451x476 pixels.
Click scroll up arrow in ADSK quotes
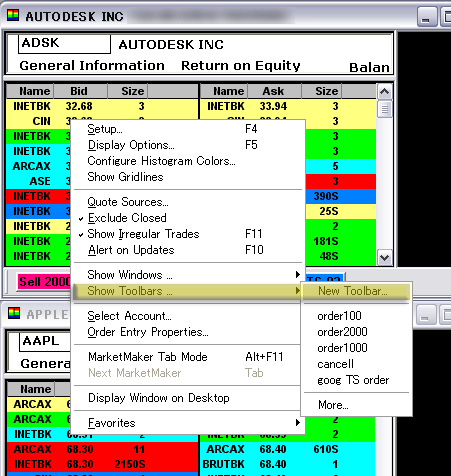coord(385,92)
